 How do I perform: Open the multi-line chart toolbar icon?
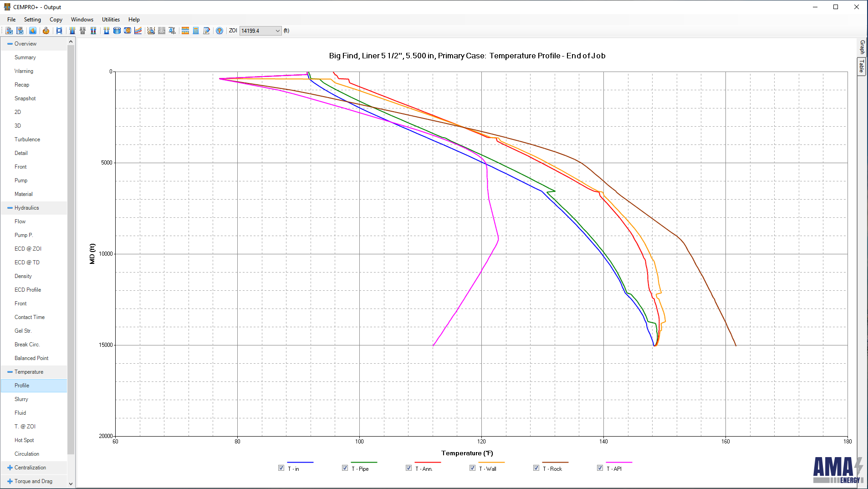click(x=138, y=31)
